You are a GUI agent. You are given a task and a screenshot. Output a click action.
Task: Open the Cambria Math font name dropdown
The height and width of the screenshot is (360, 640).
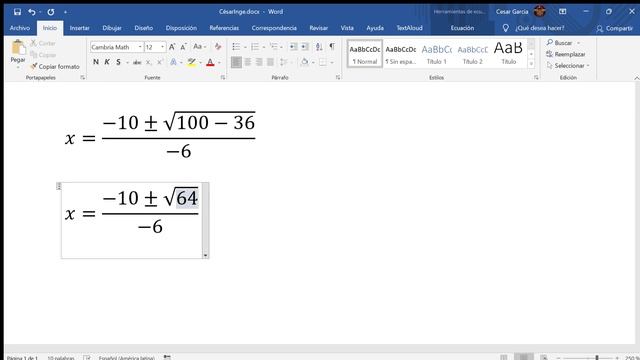coord(140,47)
